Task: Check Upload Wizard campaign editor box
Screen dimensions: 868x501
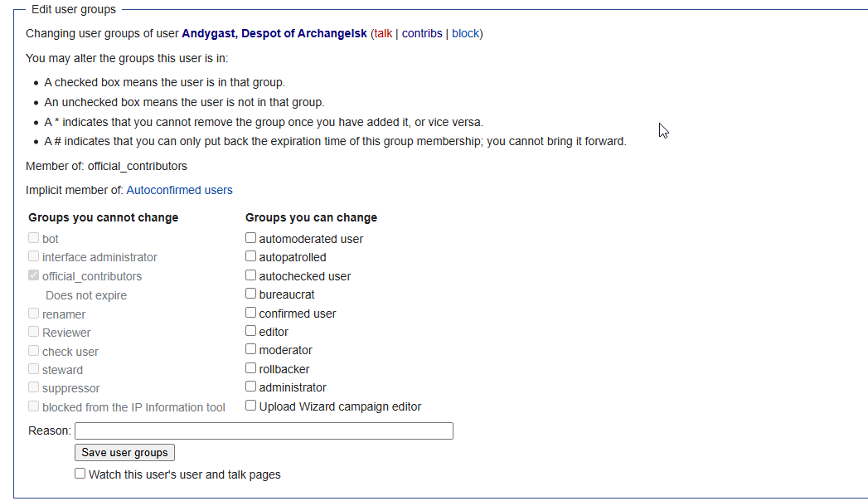Action: tap(250, 406)
